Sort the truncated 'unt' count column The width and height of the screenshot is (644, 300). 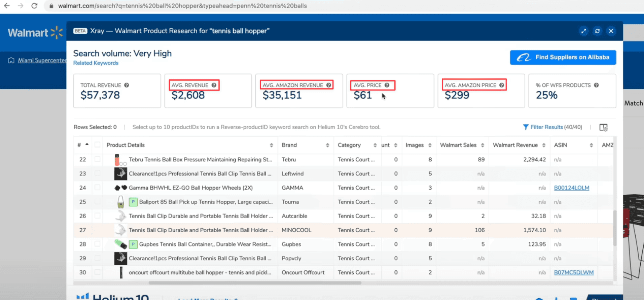tap(396, 145)
